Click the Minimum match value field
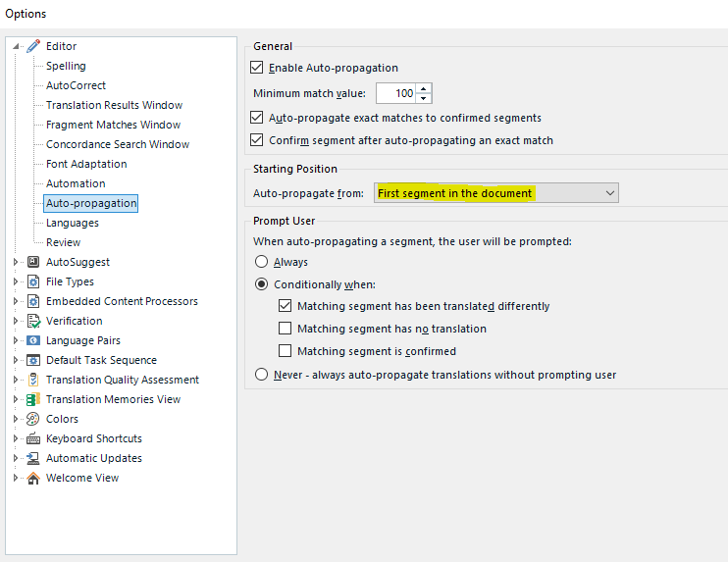Screen dimensions: 728x562 click(x=394, y=94)
